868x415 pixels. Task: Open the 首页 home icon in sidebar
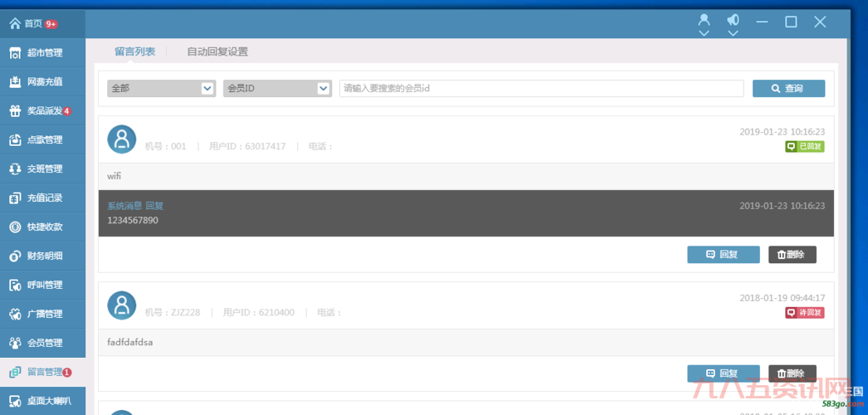tap(15, 24)
